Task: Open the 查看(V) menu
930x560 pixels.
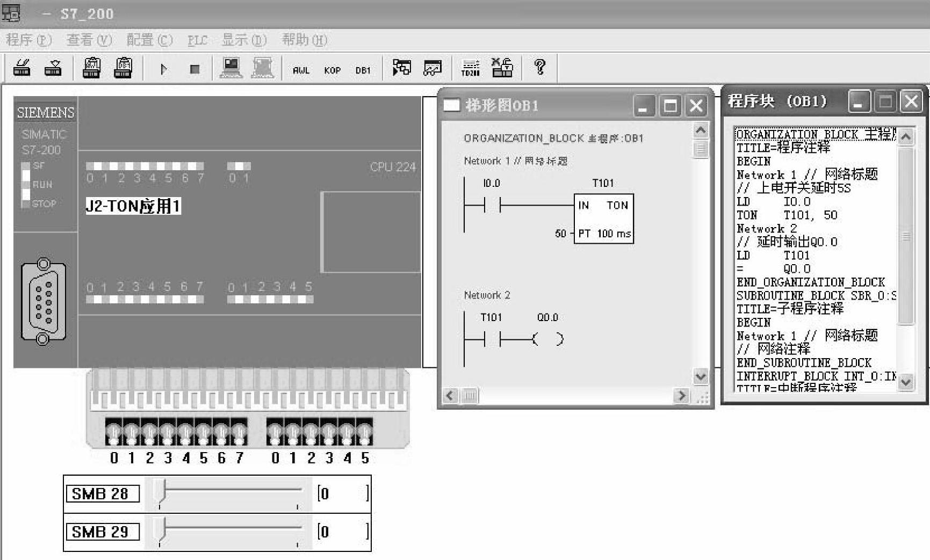Action: click(89, 40)
